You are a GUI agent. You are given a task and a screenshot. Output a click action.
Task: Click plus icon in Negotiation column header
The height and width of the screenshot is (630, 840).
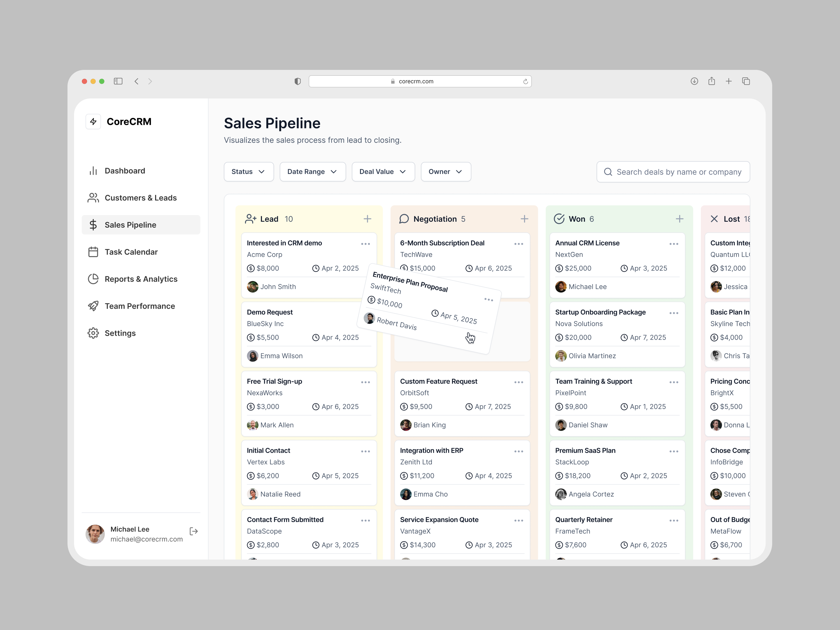pyautogui.click(x=524, y=219)
